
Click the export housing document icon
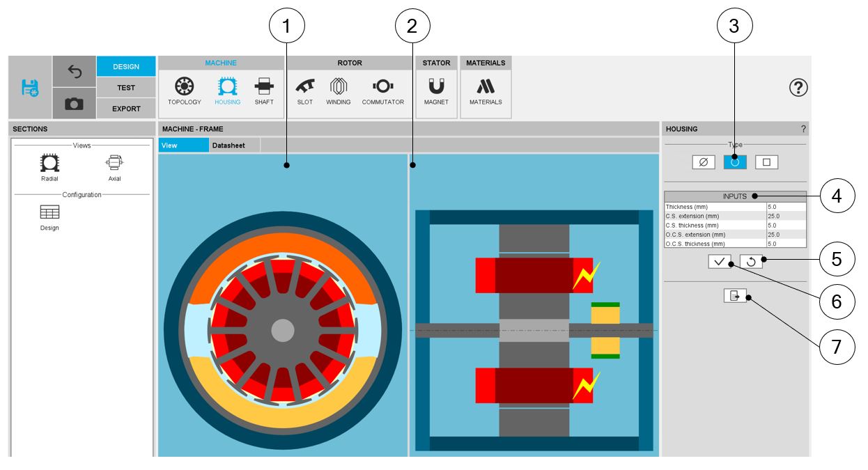point(735,296)
